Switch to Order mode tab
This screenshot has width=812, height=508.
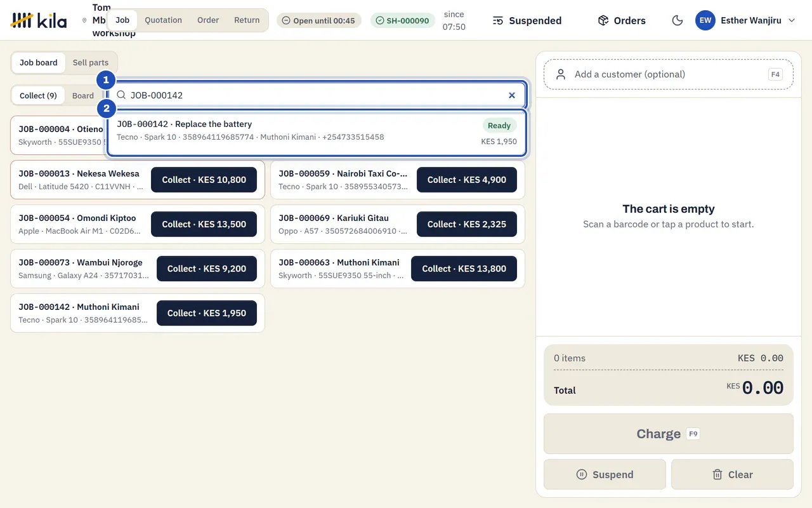208,20
